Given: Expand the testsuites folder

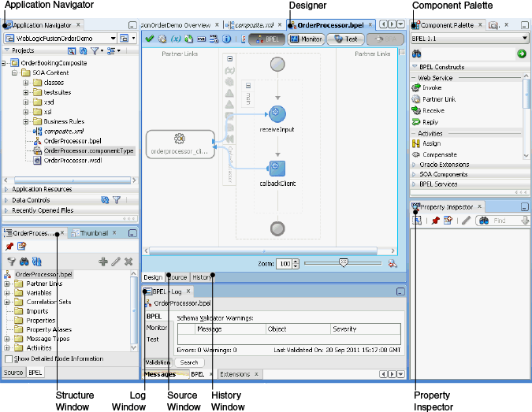Looking at the screenshot, I should [x=26, y=92].
